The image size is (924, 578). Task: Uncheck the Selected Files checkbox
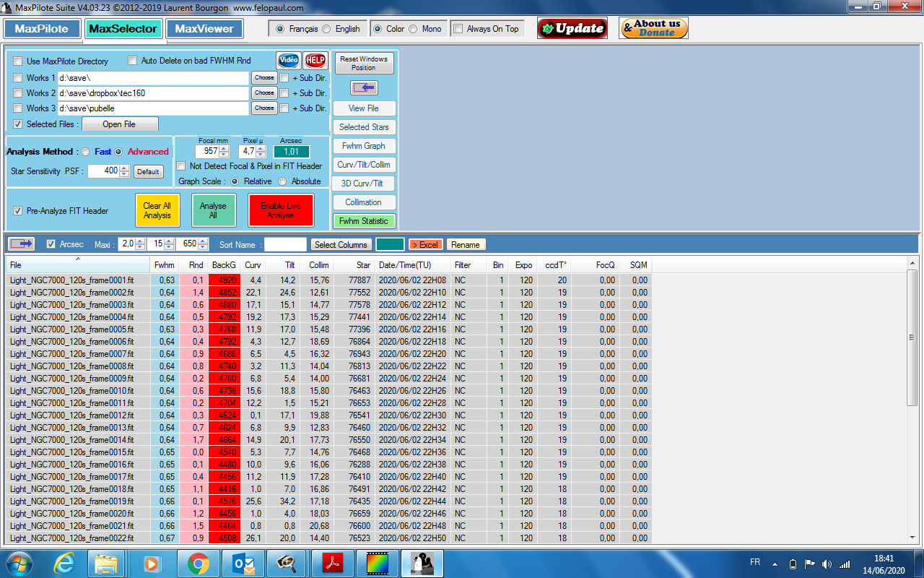coord(18,124)
